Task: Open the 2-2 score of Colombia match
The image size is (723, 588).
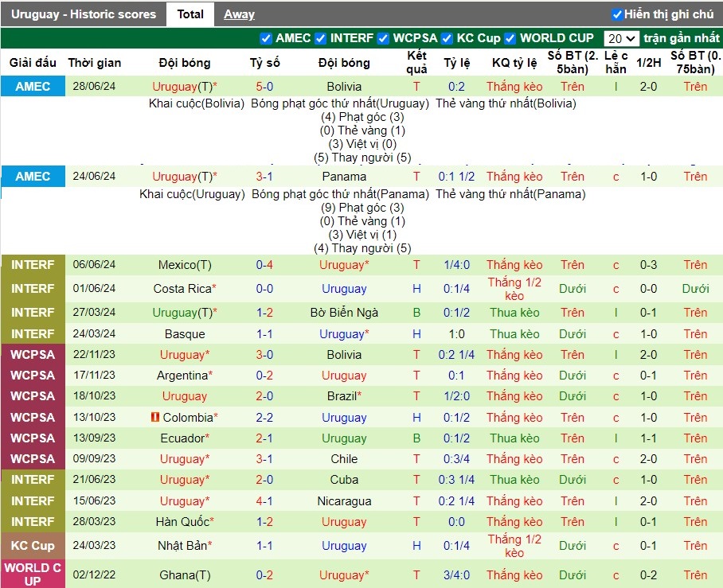Action: 264,418
